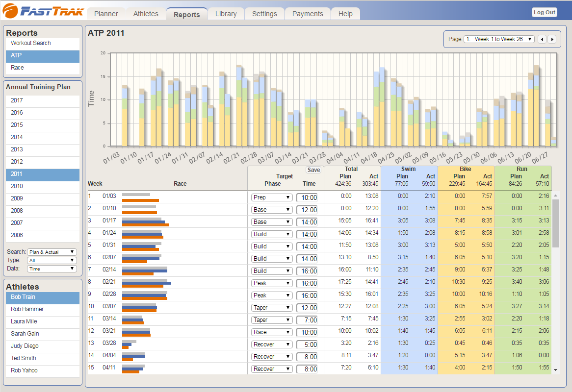The height and width of the screenshot is (392, 572).
Task: Open the Search Plan & Actual dropdown
Action: [x=52, y=252]
